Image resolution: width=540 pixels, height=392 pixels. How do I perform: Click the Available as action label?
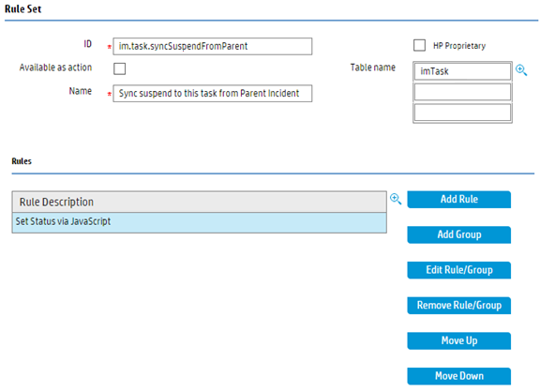pyautogui.click(x=55, y=68)
